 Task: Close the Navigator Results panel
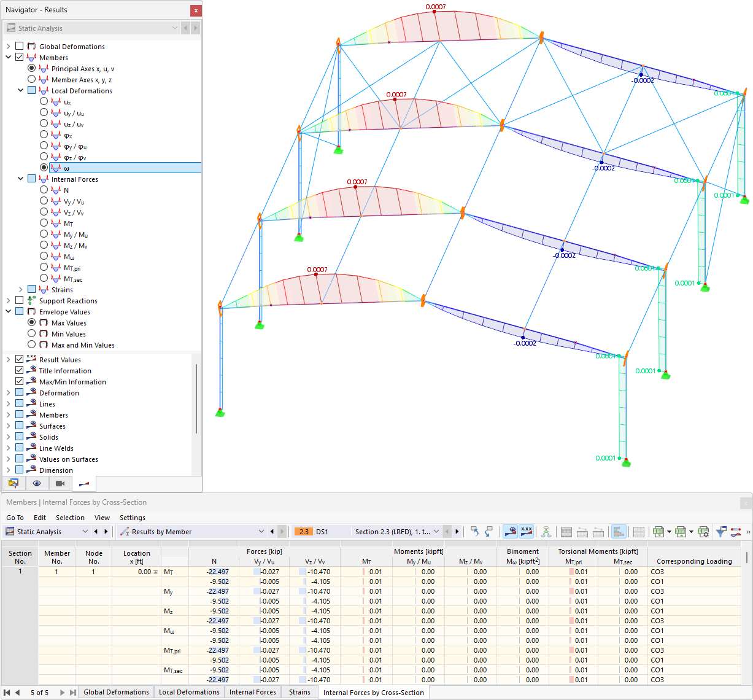coord(196,10)
